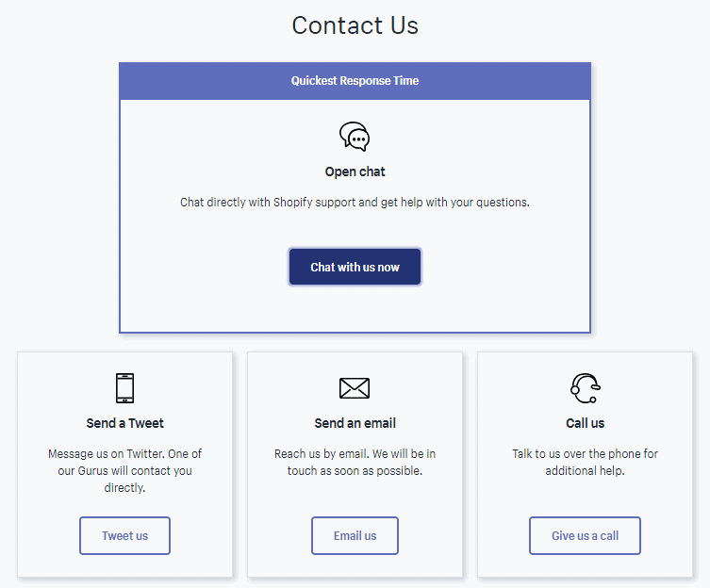
Task: Click the Email us button
Action: tap(355, 535)
